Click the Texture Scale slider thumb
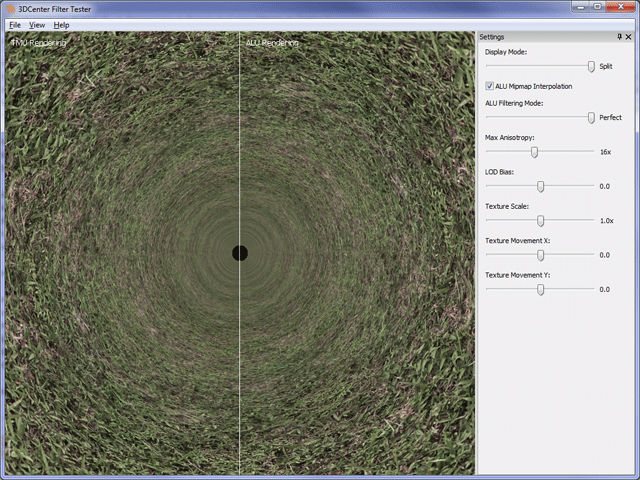640x480 pixels. coord(541,220)
